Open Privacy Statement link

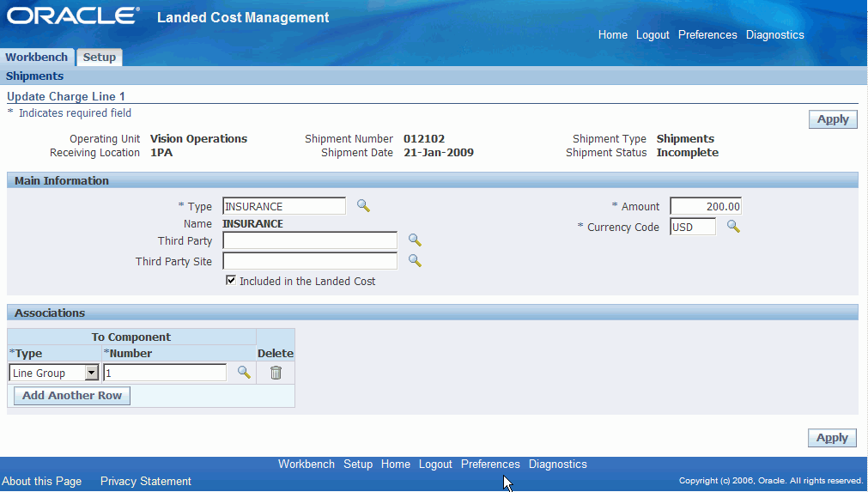(146, 481)
